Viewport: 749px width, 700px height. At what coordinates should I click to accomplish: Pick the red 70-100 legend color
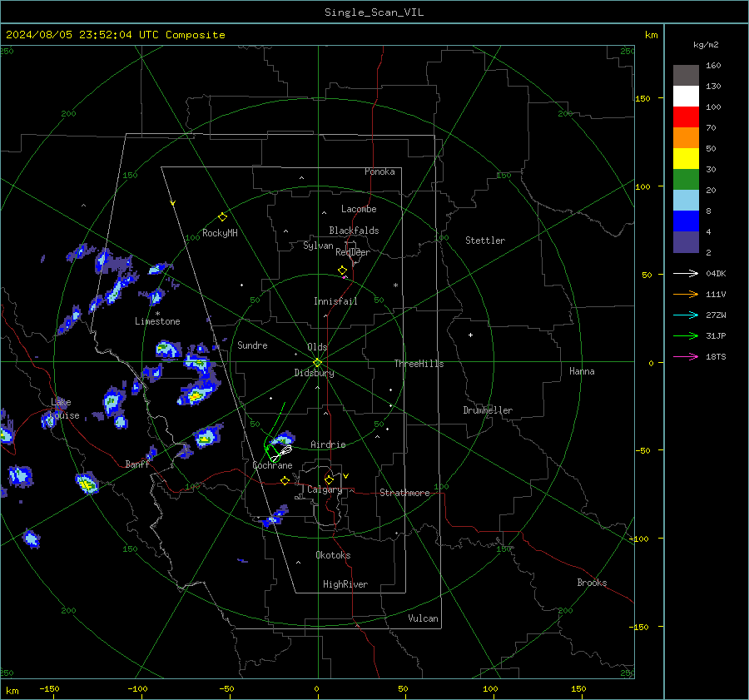686,117
